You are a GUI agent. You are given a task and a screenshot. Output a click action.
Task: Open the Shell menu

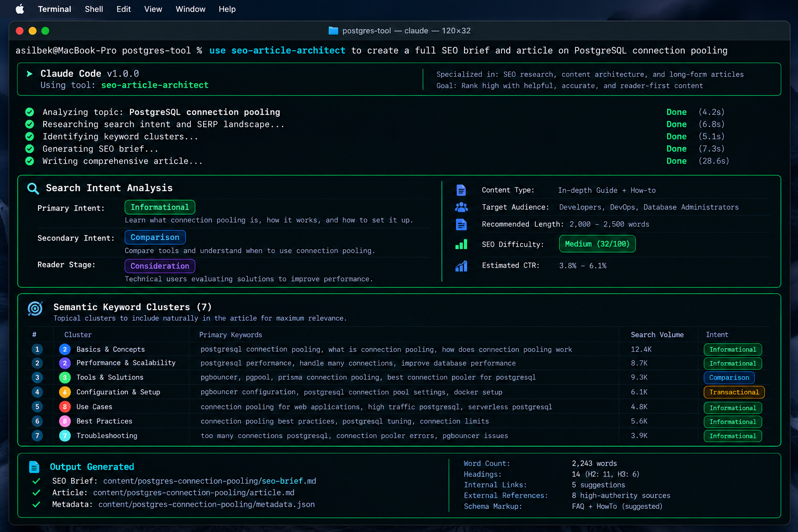pos(94,9)
